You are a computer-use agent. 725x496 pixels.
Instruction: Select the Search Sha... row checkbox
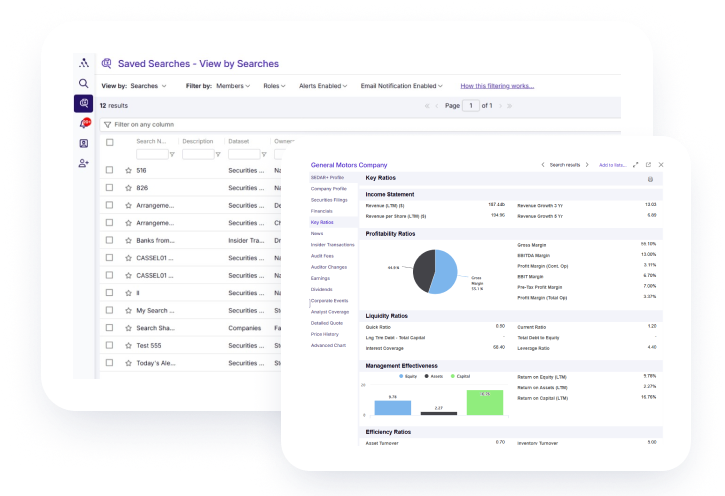110,328
